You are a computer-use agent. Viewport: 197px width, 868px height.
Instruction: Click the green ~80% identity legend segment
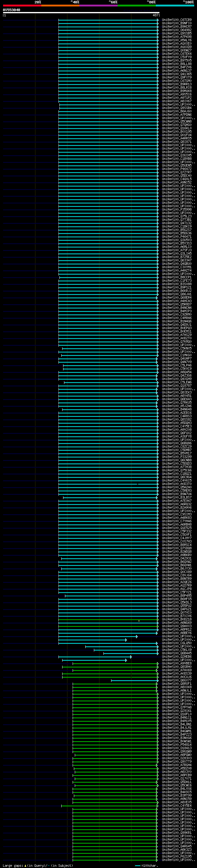137,6
